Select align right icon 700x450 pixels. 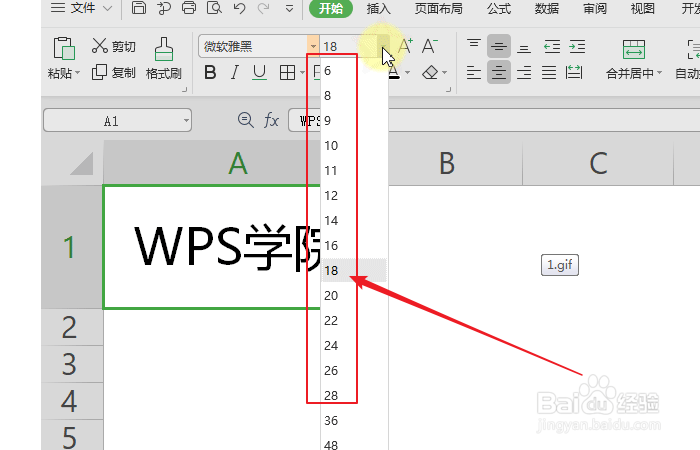coord(524,72)
